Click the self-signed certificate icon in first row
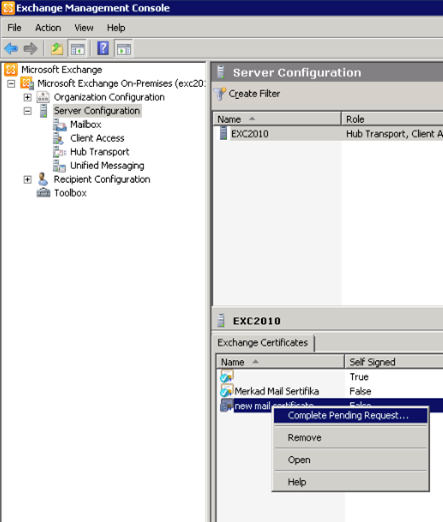This screenshot has width=443, height=522. click(x=227, y=377)
